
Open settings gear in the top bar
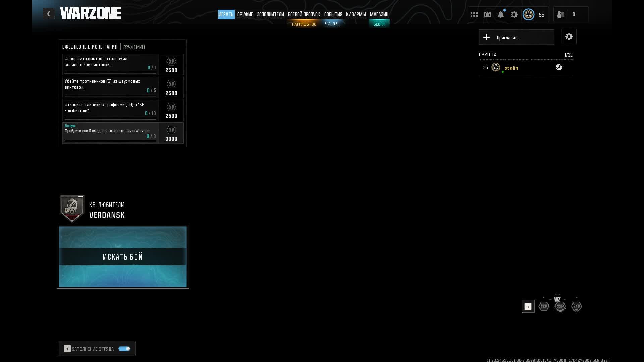coord(514,15)
